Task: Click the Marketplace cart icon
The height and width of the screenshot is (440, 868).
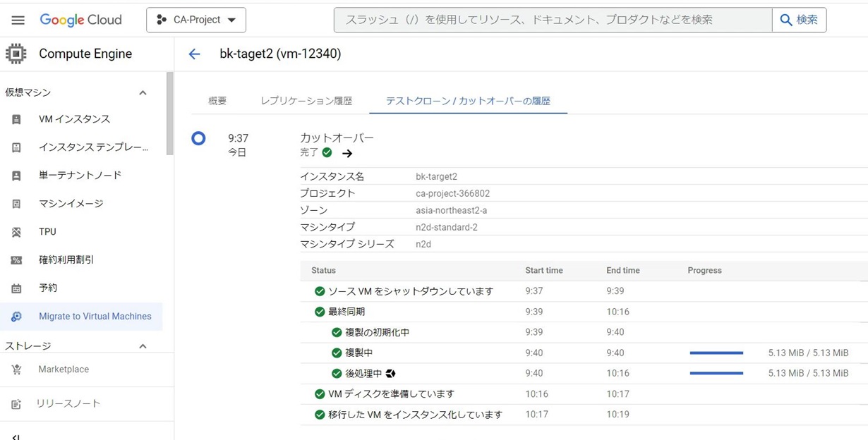Action: (16, 369)
